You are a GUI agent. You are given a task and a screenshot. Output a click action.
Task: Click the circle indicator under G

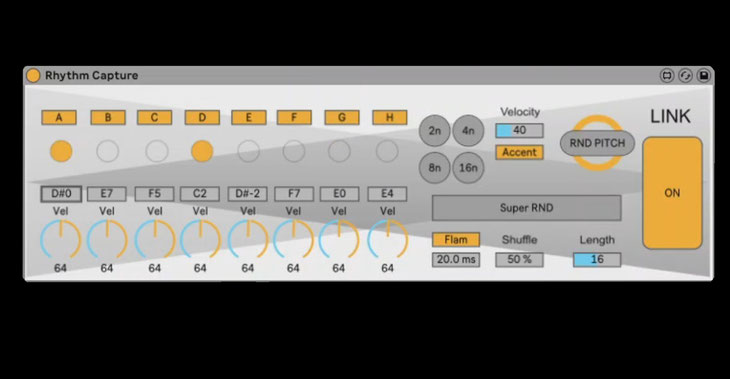coord(339,151)
